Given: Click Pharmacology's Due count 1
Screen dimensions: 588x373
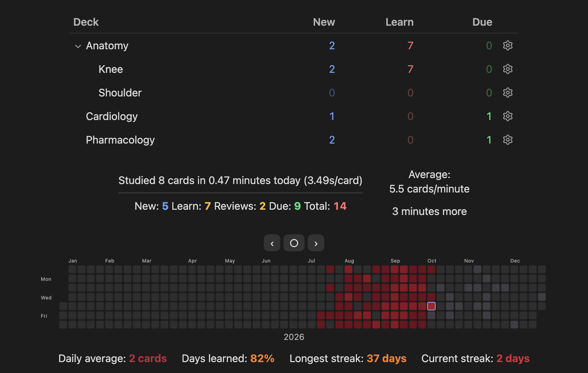Looking at the screenshot, I should click(x=489, y=140).
